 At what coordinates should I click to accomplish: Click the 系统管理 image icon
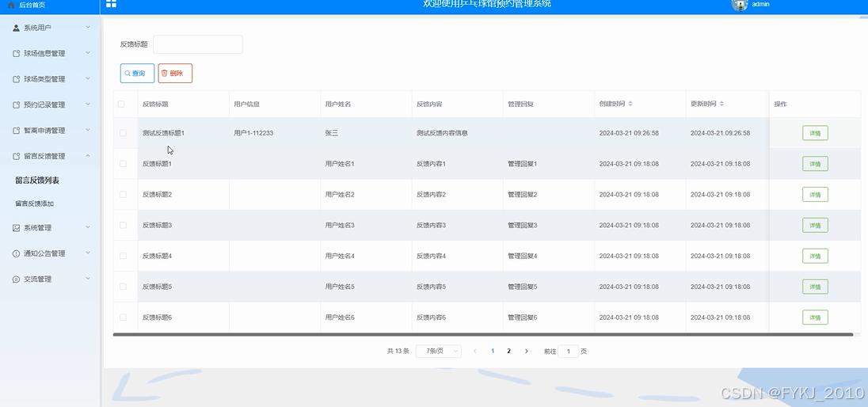[16, 227]
